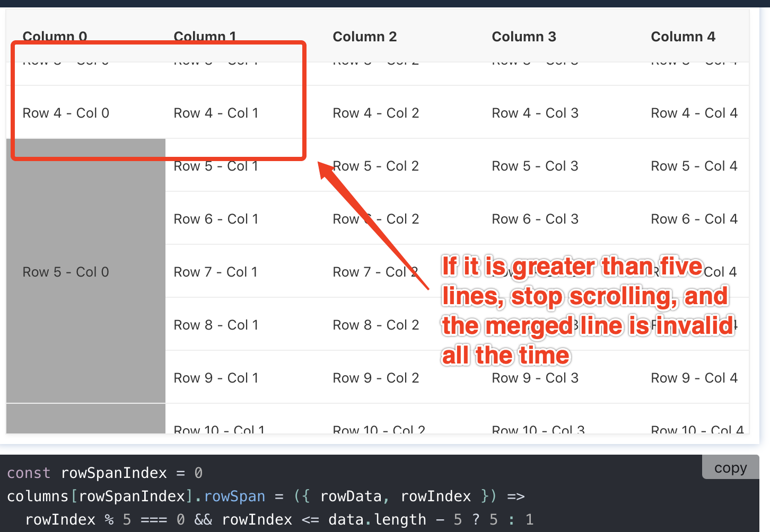
Task: Select the Column 0 header
Action: point(55,36)
